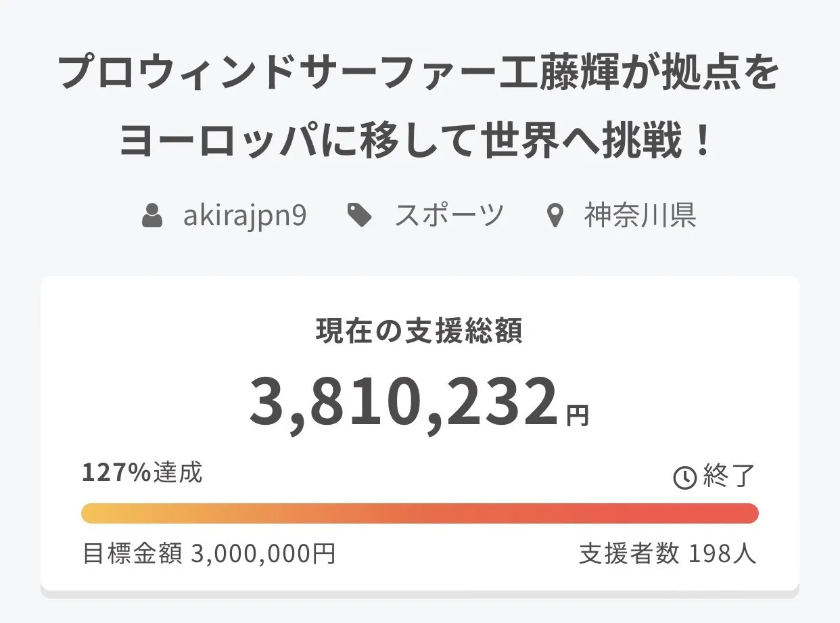Open the akirajpn9 user profile link

[244, 216]
